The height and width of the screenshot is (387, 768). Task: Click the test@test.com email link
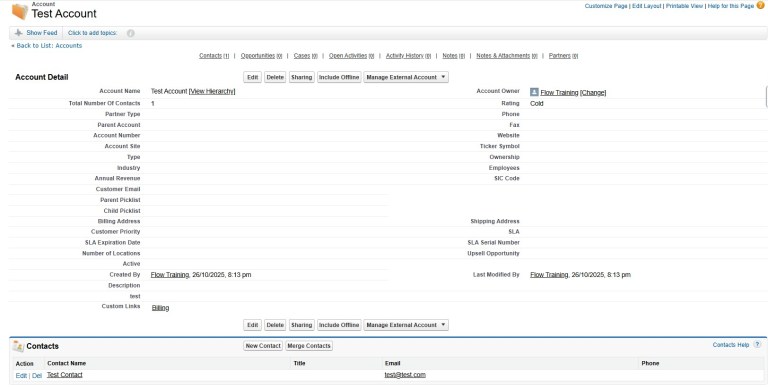(405, 375)
